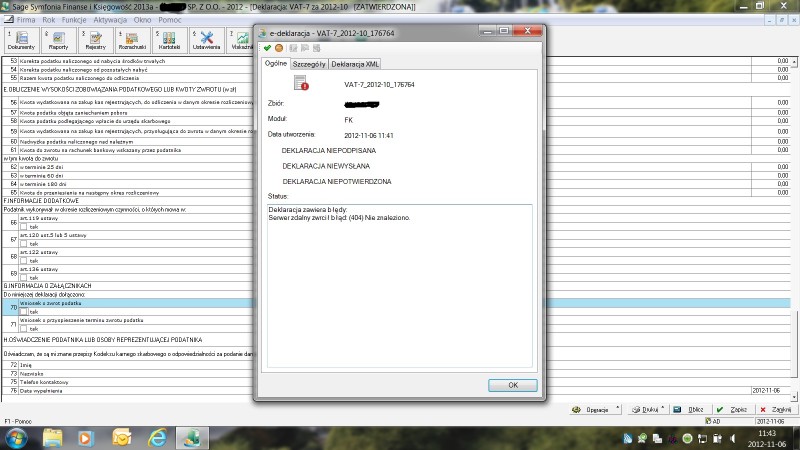Open Outlook mail icon on taskbar
The image size is (800, 450).
122,438
